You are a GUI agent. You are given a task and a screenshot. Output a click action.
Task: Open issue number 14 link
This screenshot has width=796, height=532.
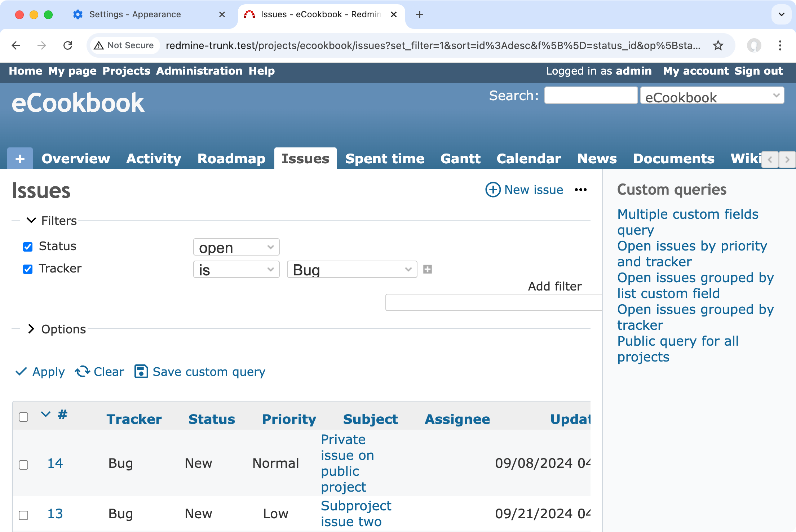(55, 463)
